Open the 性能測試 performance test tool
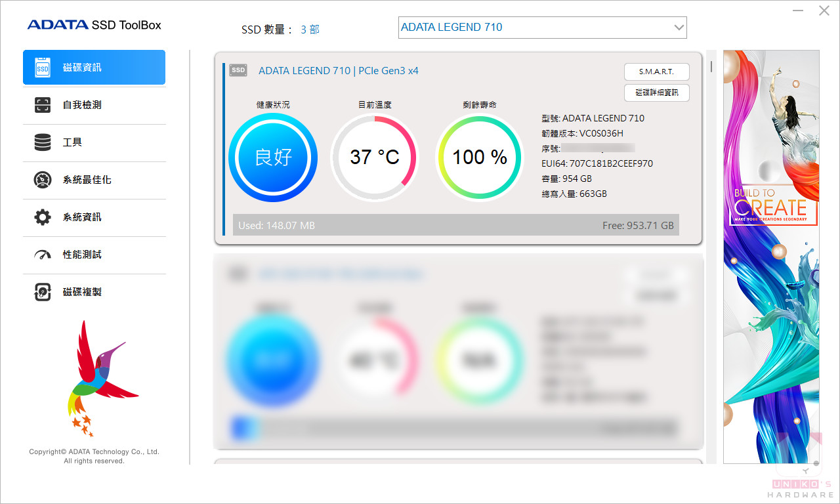The width and height of the screenshot is (840, 504). click(x=43, y=255)
